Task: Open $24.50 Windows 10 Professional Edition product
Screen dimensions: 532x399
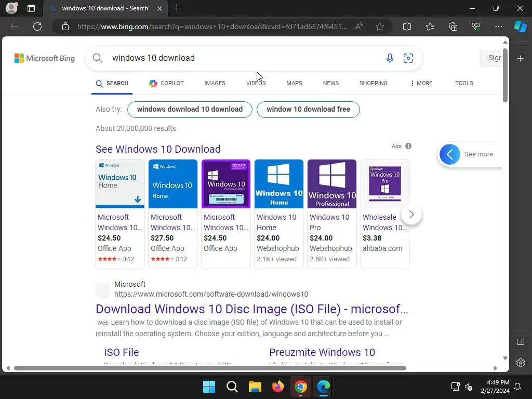Action: pyautogui.click(x=225, y=214)
